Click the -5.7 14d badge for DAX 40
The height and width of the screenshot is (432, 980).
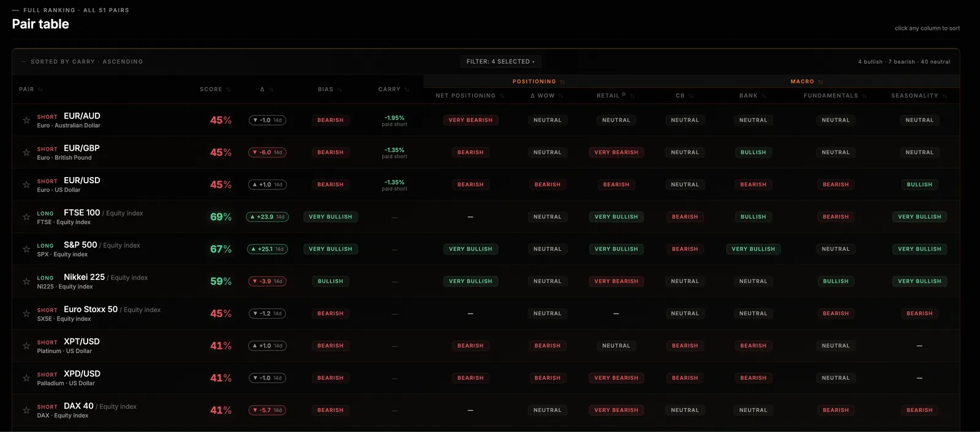coord(267,410)
